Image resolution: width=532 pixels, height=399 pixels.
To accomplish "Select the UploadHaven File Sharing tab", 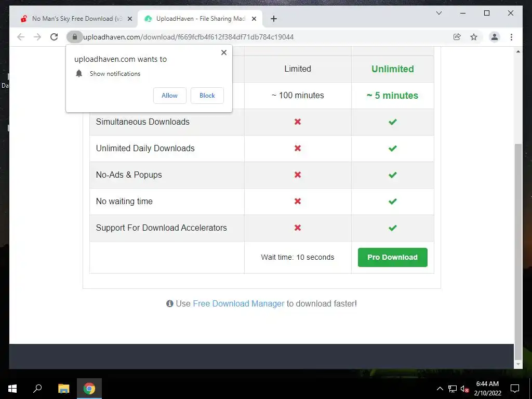I will [x=200, y=19].
